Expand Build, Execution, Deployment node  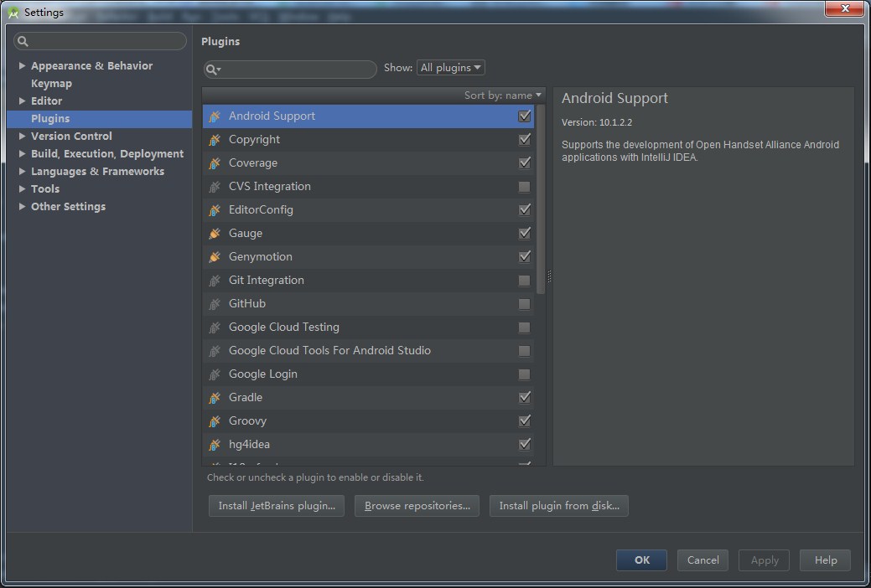coord(22,154)
